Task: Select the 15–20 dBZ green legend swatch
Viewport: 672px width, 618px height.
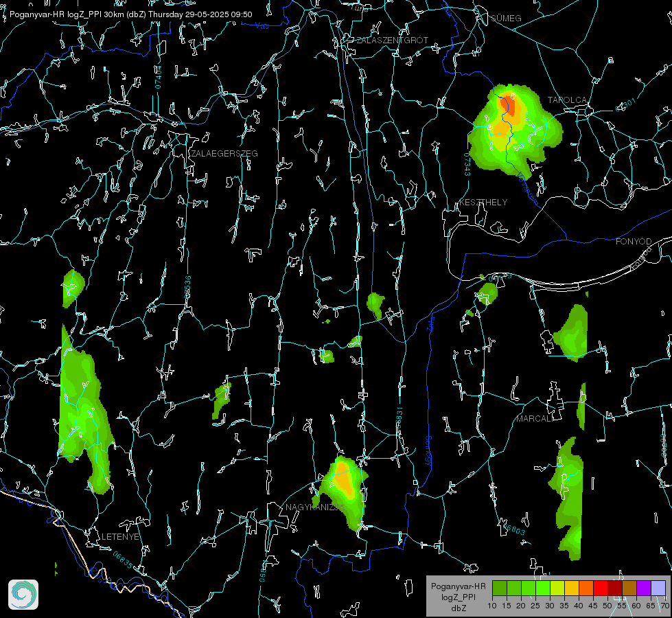Action: (514, 588)
